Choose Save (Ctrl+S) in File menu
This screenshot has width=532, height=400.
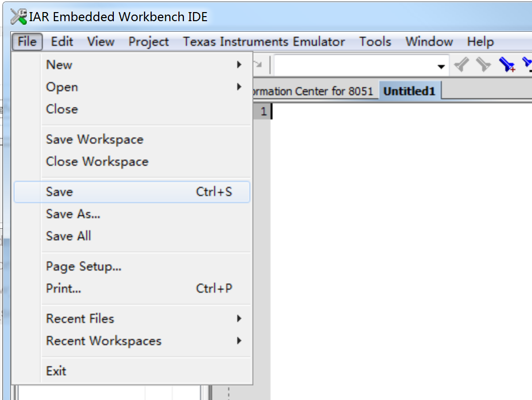(x=132, y=192)
